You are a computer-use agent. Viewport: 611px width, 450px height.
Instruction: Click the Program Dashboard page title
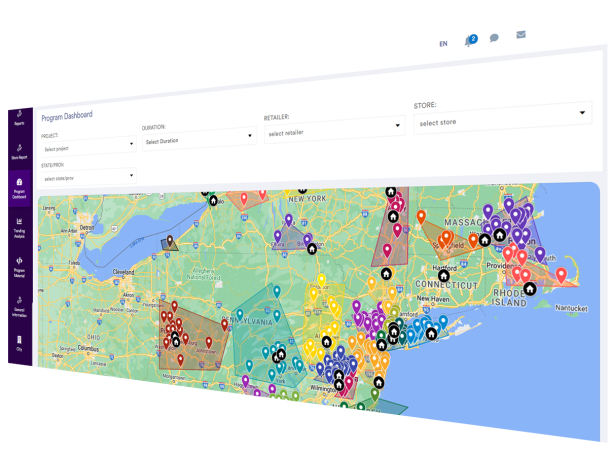click(x=67, y=116)
